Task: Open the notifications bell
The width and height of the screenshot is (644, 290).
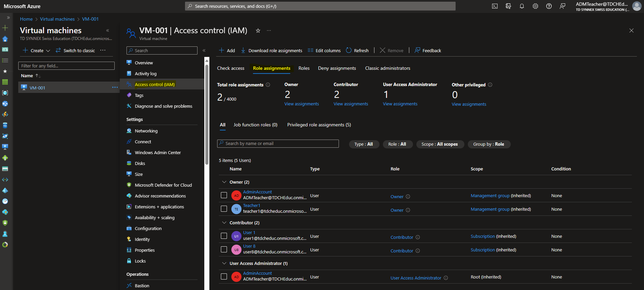Action: pyautogui.click(x=522, y=6)
